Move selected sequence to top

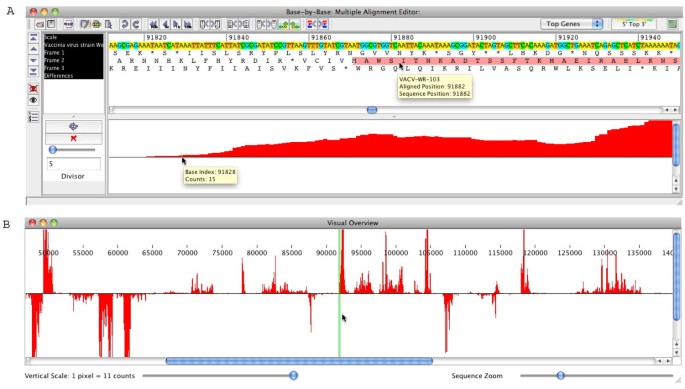coord(33,38)
